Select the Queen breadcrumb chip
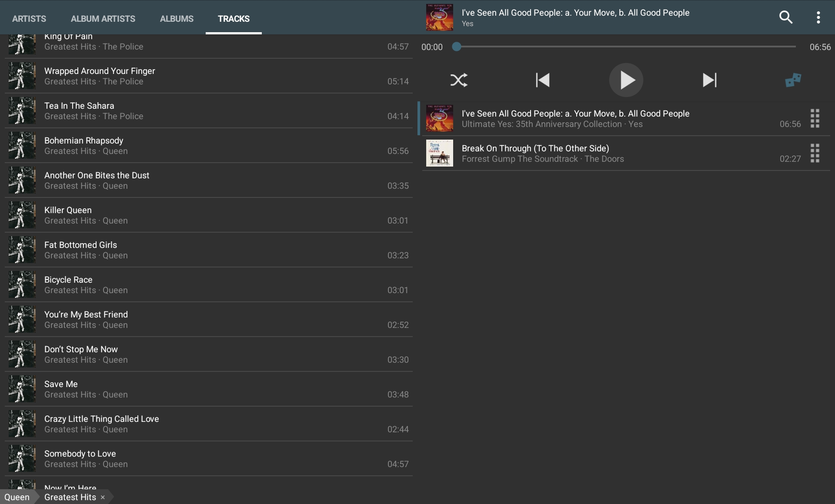 point(17,497)
